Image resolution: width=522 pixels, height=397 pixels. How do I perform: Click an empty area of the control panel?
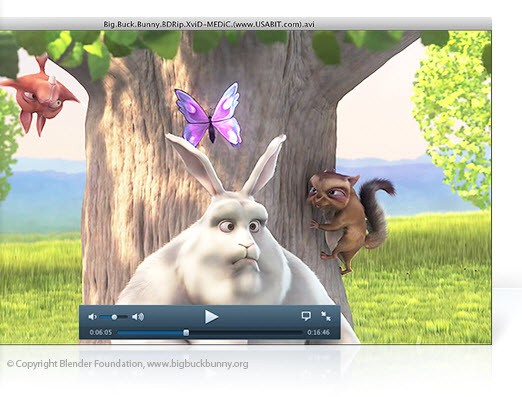(260, 317)
